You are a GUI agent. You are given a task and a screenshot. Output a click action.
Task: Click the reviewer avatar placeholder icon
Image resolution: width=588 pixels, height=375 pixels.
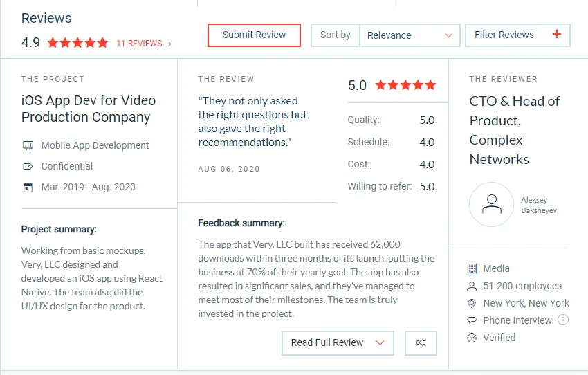(x=491, y=204)
